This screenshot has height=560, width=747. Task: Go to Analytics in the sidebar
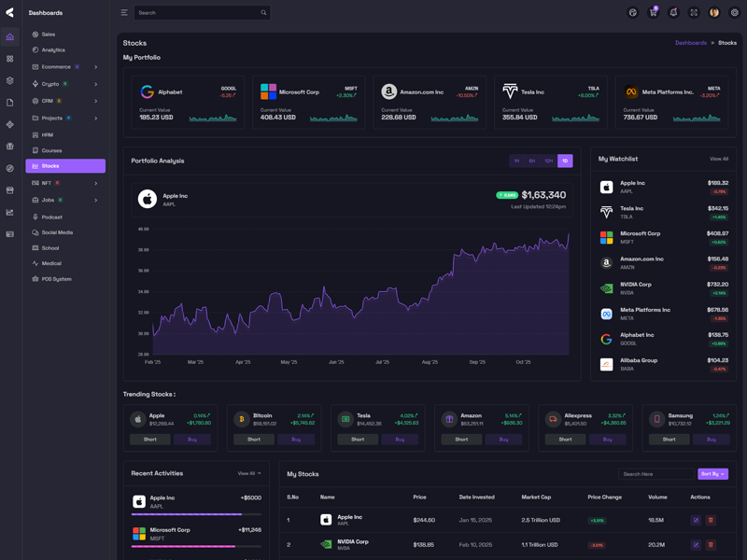(53, 49)
